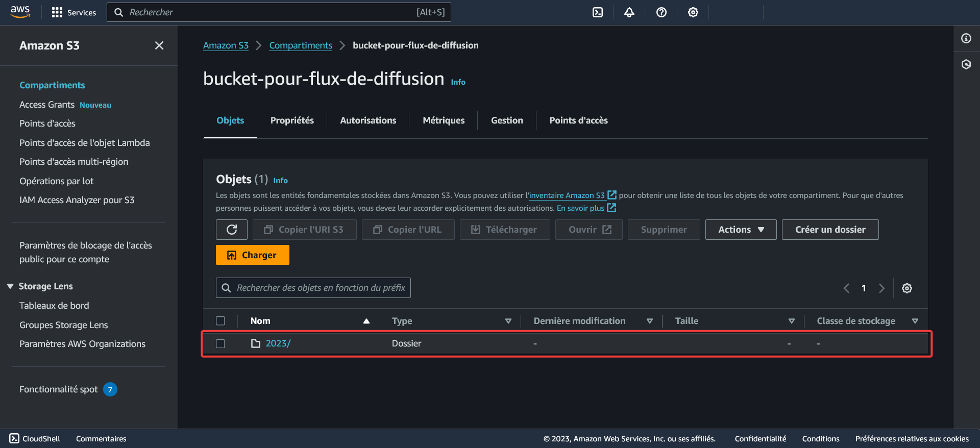Viewport: 980px width, 448px height.
Task: Switch to the Objets tab
Action: point(230,120)
